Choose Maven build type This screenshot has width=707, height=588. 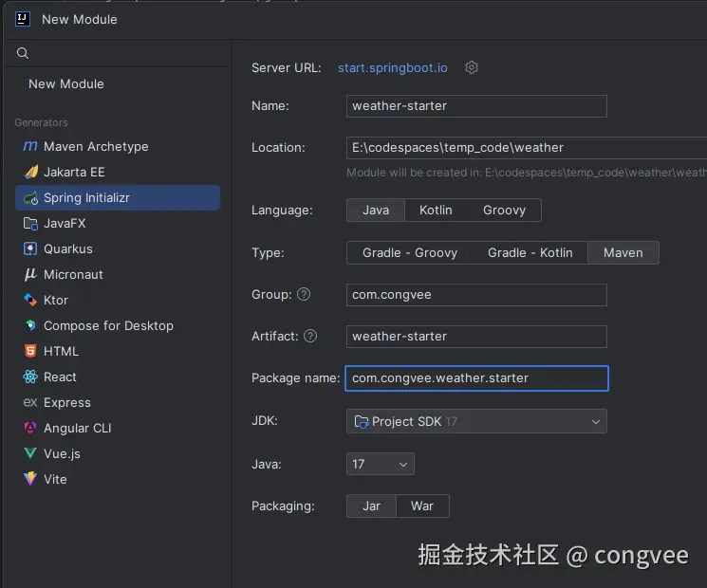click(623, 253)
